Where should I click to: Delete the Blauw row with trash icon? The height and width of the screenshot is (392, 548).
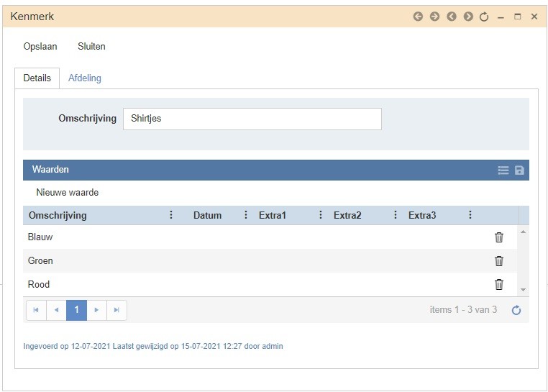(x=499, y=237)
